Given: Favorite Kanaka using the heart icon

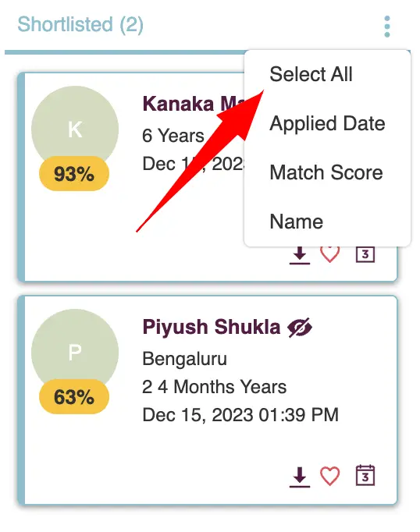Looking at the screenshot, I should pos(329,254).
